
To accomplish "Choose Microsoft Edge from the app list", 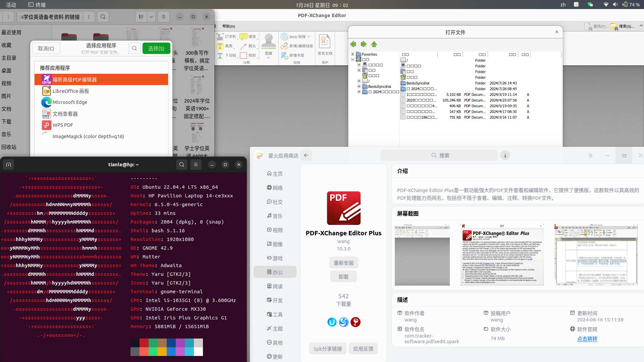I will (101, 102).
